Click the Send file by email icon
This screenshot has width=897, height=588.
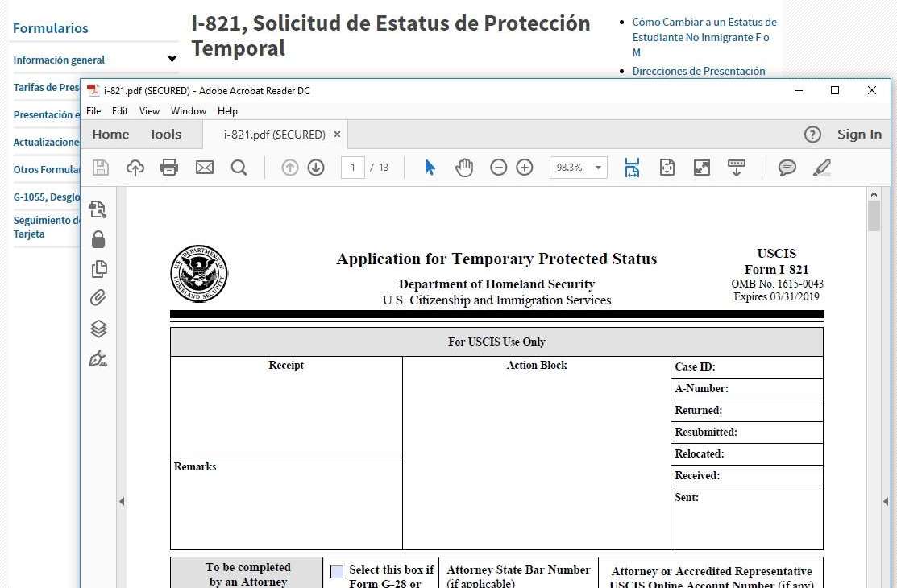click(x=205, y=168)
